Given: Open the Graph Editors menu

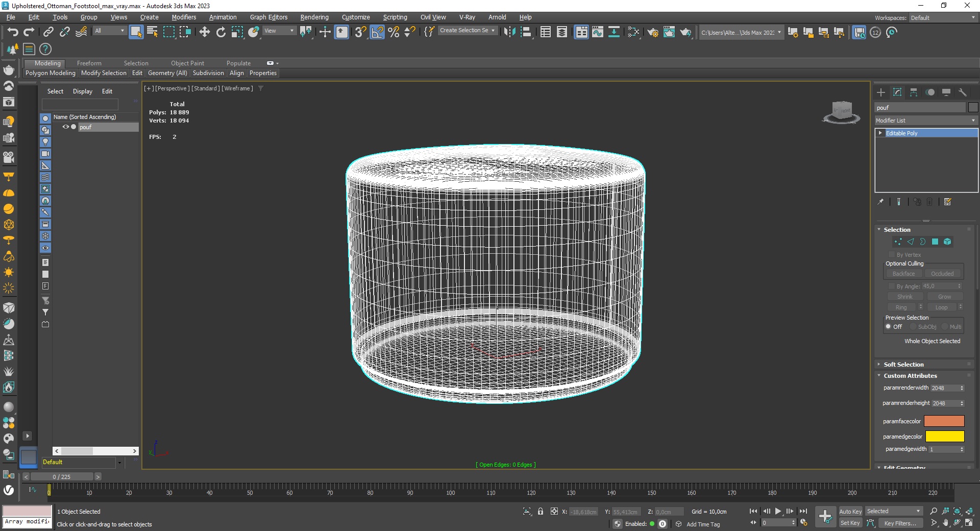Looking at the screenshot, I should tap(268, 17).
